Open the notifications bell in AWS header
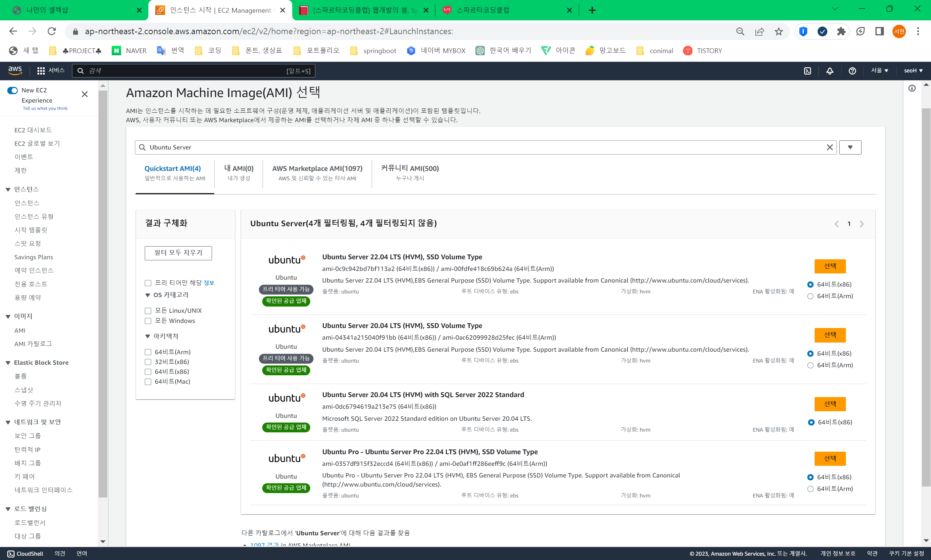This screenshot has height=560, width=931. click(830, 71)
